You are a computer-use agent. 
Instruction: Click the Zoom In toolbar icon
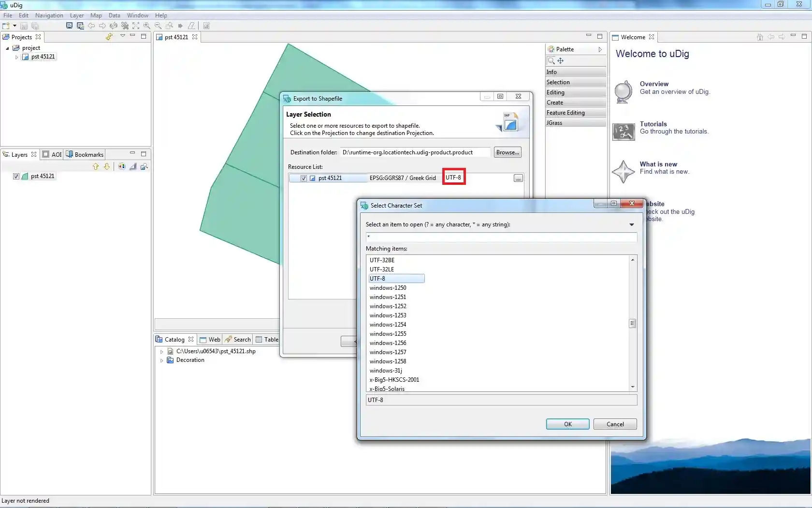pyautogui.click(x=147, y=26)
